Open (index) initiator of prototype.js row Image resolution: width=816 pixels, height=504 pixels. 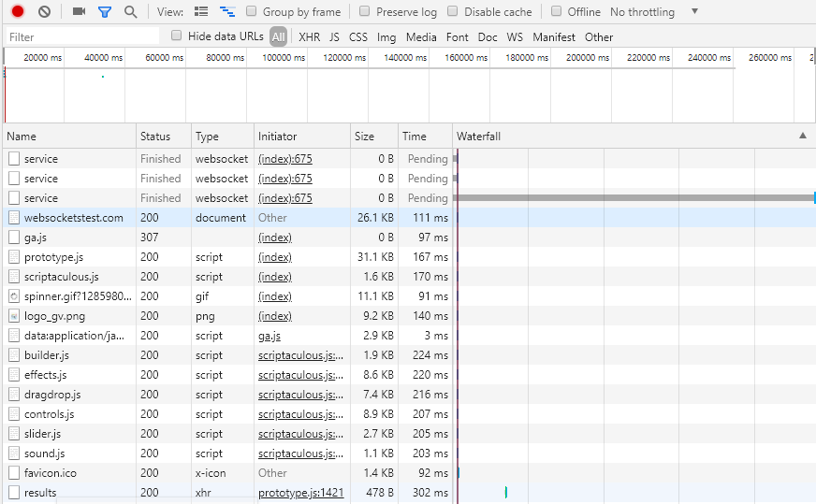point(275,257)
